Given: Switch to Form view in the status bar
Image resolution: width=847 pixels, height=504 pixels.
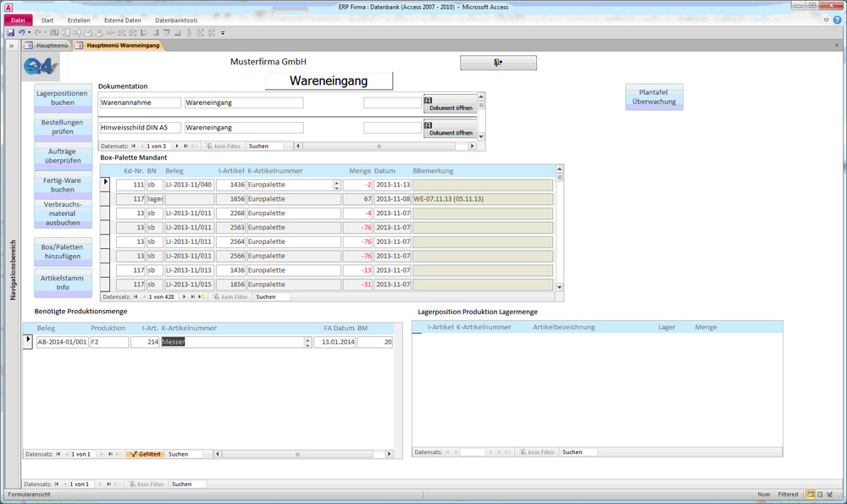Looking at the screenshot, I should [x=811, y=495].
